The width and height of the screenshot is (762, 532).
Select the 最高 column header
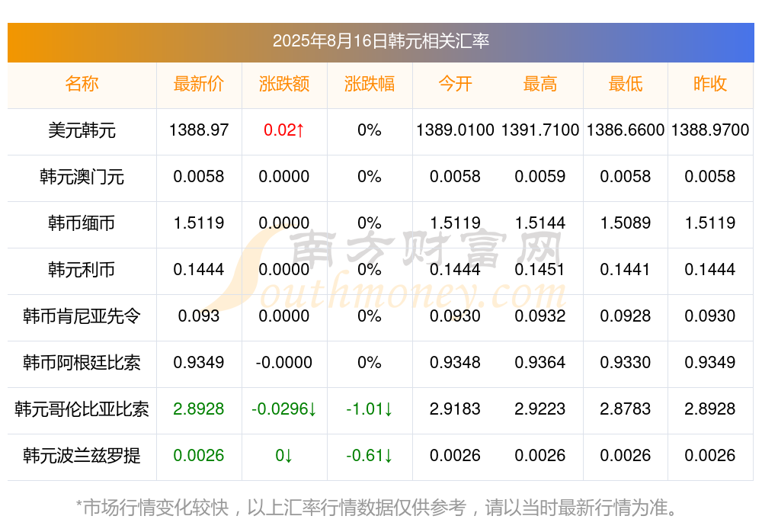[x=540, y=84]
